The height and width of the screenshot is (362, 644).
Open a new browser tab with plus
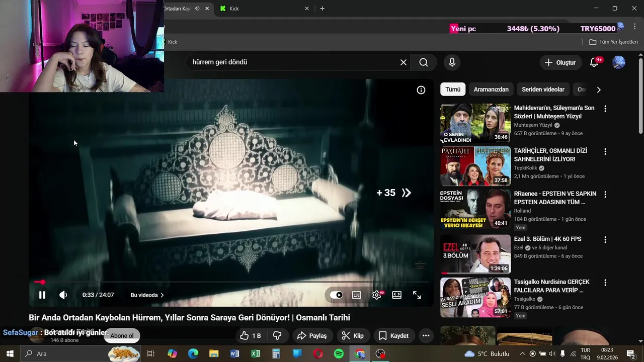(x=322, y=9)
